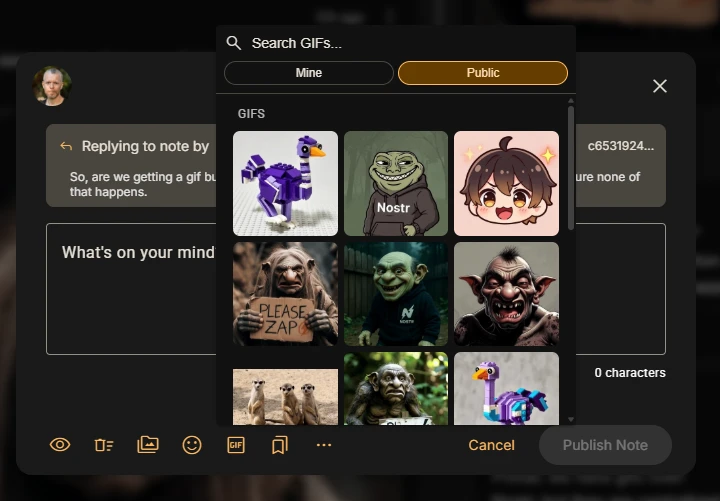
Task: Switch to the Mine GIFs tab
Action: (309, 73)
